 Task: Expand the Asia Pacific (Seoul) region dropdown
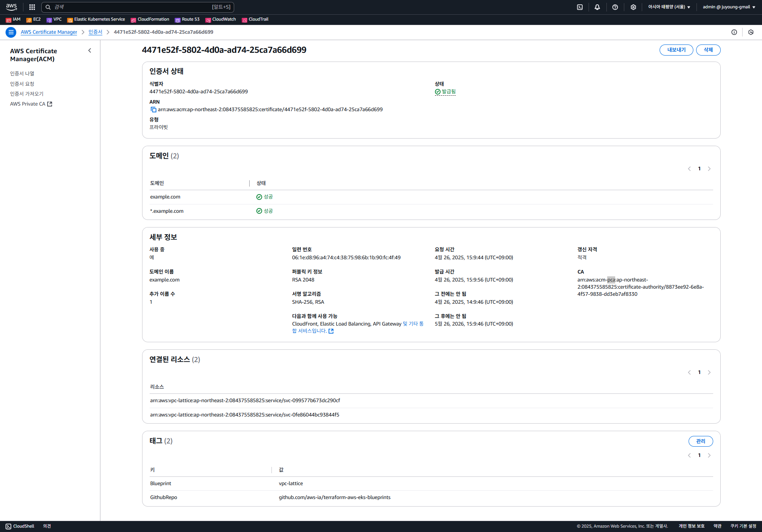pyautogui.click(x=669, y=7)
